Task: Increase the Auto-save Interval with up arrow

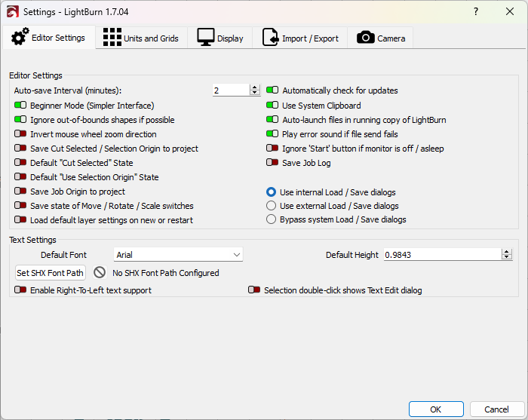Action: tap(255, 87)
